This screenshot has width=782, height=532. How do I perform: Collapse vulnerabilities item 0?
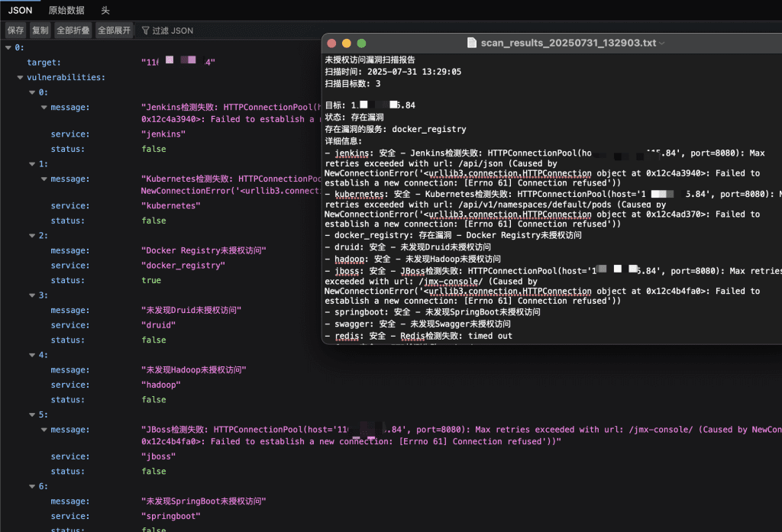(x=32, y=92)
